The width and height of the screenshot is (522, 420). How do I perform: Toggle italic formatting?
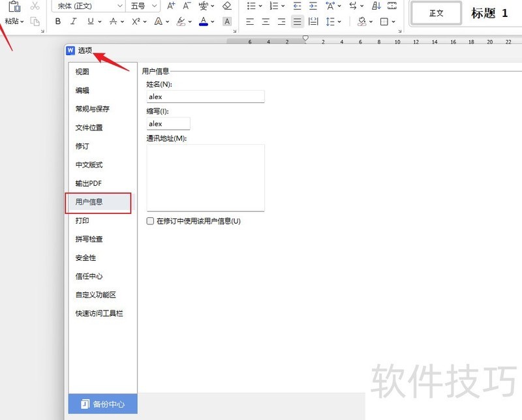tap(74, 22)
